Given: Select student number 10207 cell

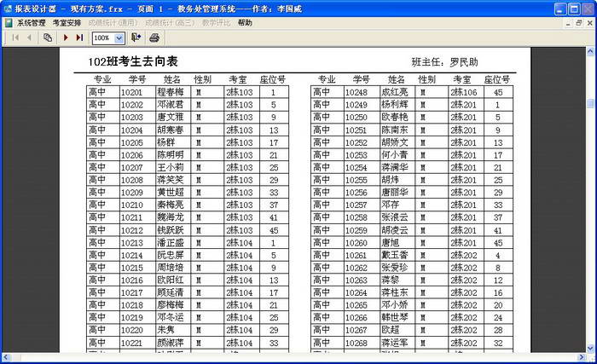Looking at the screenshot, I should click(x=137, y=168).
